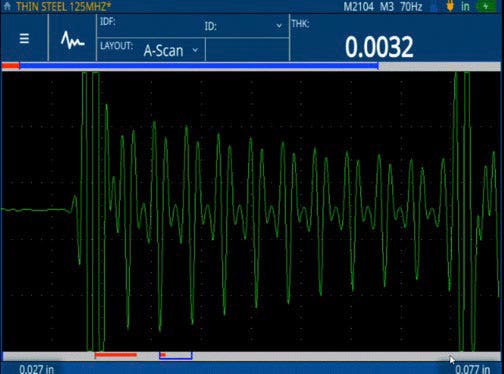504x374 pixels.
Task: Tap the THIN STEEL 125MHZ setup name
Action: 64,6
